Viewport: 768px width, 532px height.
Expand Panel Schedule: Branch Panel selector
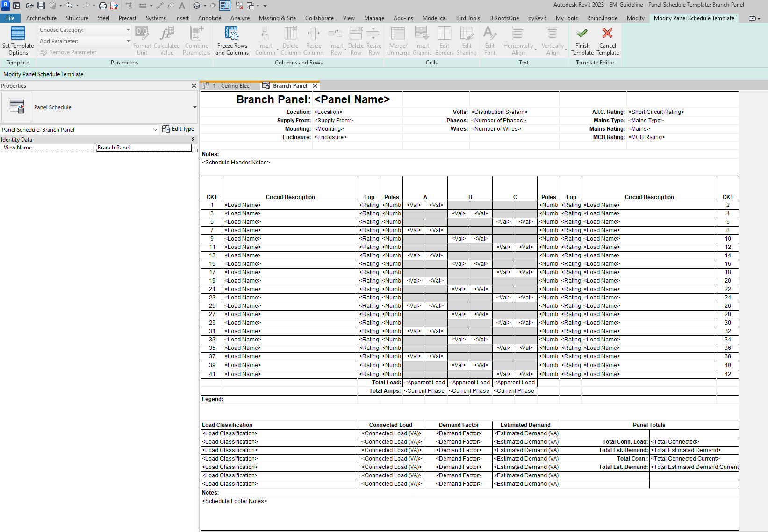pos(79,129)
